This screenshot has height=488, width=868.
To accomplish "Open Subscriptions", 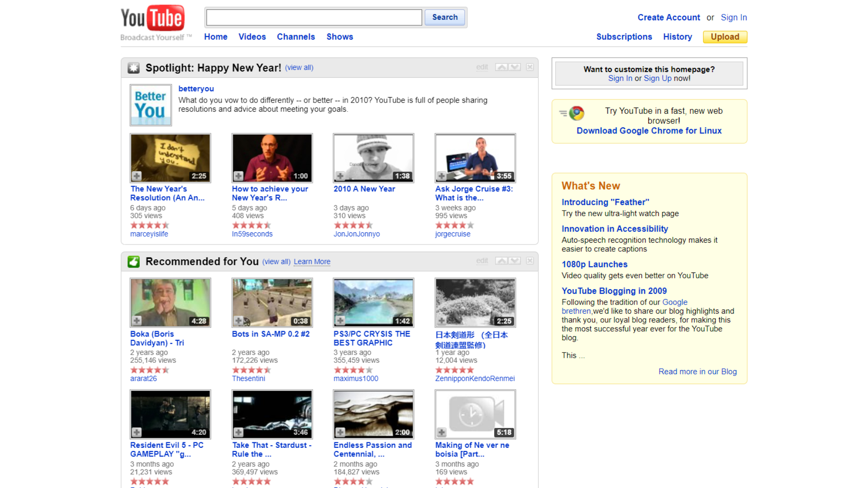I will click(x=624, y=37).
